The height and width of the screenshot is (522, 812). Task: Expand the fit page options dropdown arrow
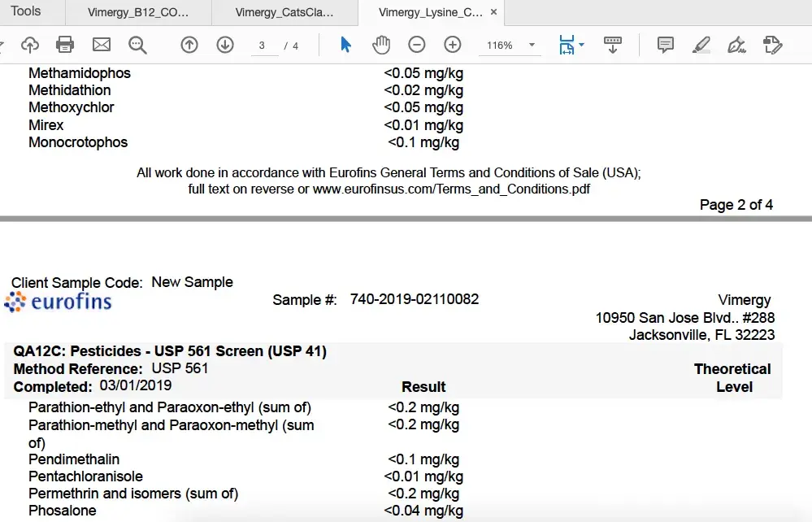coord(582,46)
